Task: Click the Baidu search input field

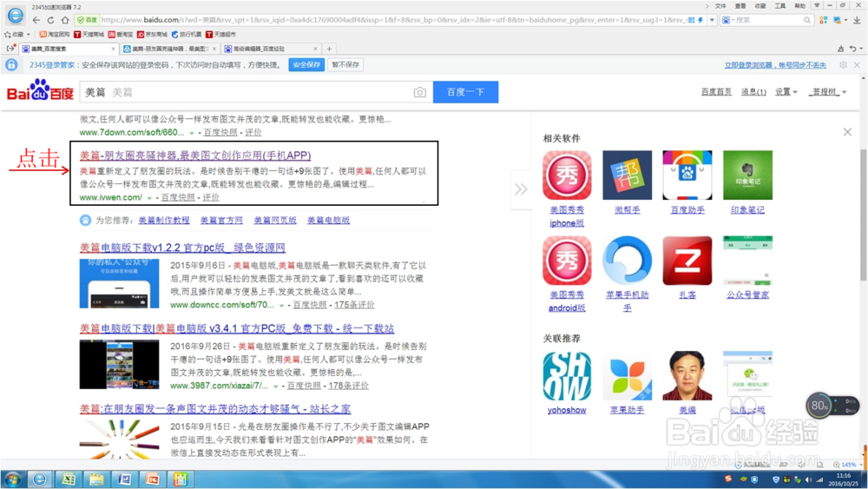Action: pyautogui.click(x=247, y=92)
